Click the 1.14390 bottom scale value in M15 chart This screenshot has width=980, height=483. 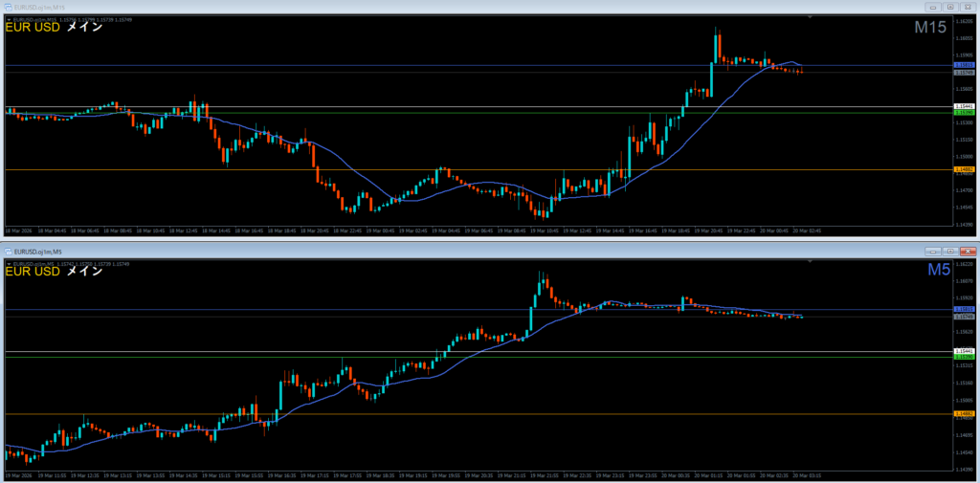pyautogui.click(x=964, y=225)
